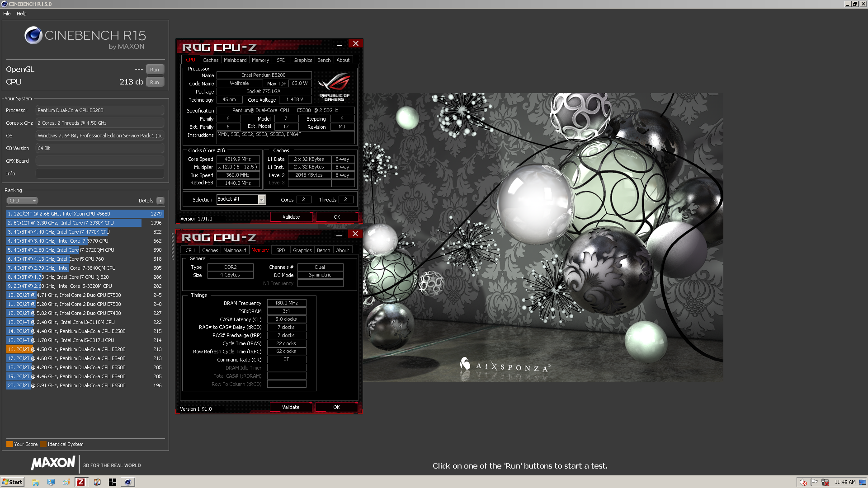This screenshot has height=488, width=868.
Task: Open Action Center flag icon
Action: click(814, 482)
